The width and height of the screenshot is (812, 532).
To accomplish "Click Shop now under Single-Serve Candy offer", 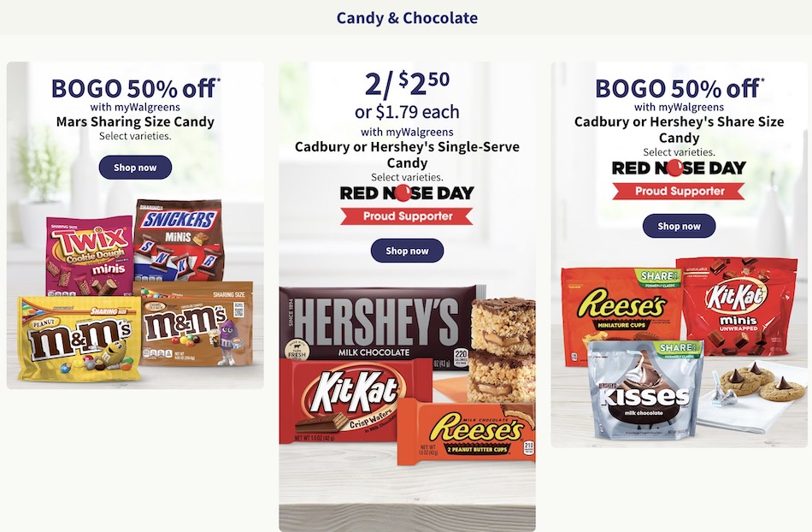I will tap(407, 251).
